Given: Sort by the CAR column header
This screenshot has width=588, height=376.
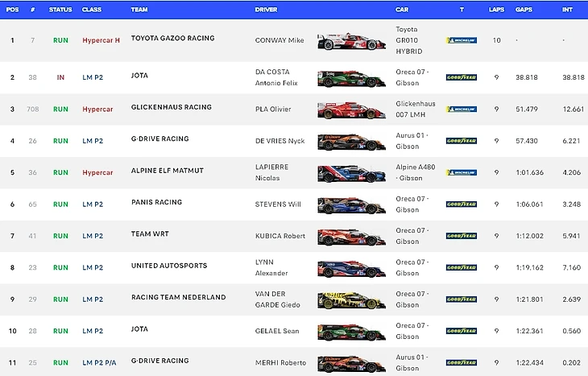Looking at the screenshot, I should pos(402,10).
